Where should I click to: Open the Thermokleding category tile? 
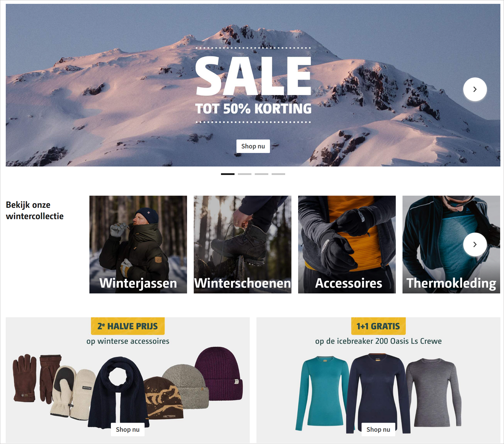pyautogui.click(x=451, y=244)
